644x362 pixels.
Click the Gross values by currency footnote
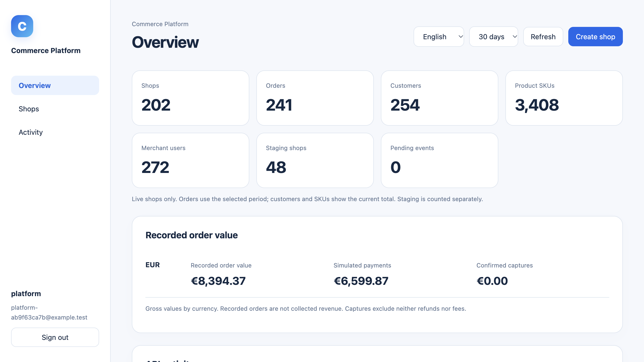click(306, 309)
